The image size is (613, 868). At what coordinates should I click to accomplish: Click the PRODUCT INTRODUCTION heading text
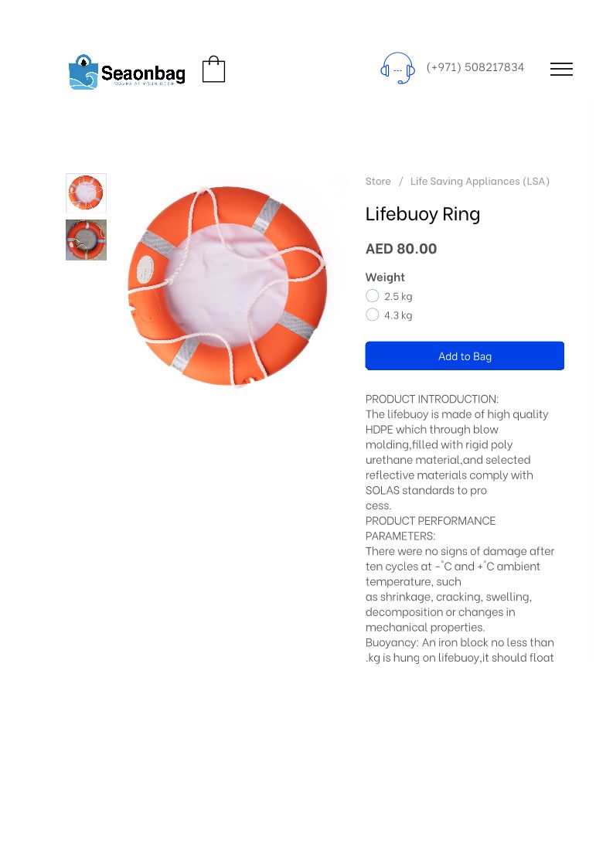431,399
